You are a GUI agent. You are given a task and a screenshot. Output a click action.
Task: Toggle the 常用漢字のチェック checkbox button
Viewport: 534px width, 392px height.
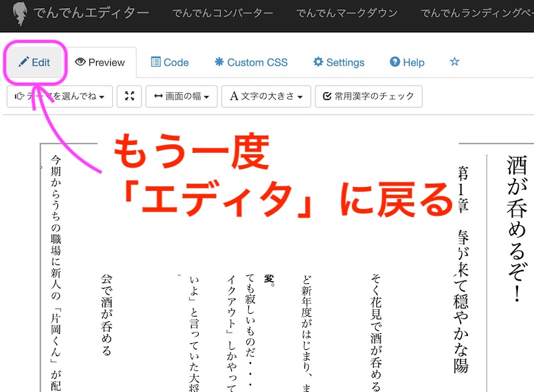(x=368, y=96)
